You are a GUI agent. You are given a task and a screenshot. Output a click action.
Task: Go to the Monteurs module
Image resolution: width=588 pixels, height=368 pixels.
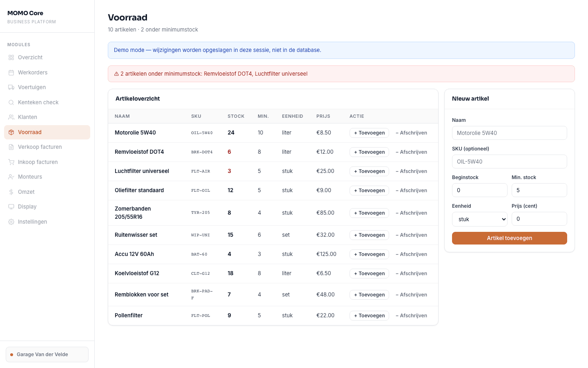tap(30, 177)
